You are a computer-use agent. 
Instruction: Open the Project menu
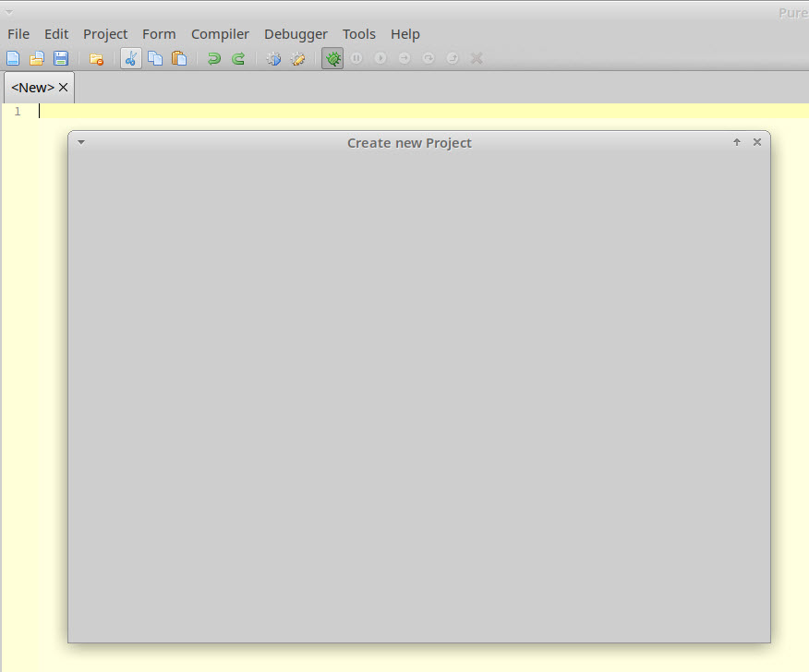105,34
